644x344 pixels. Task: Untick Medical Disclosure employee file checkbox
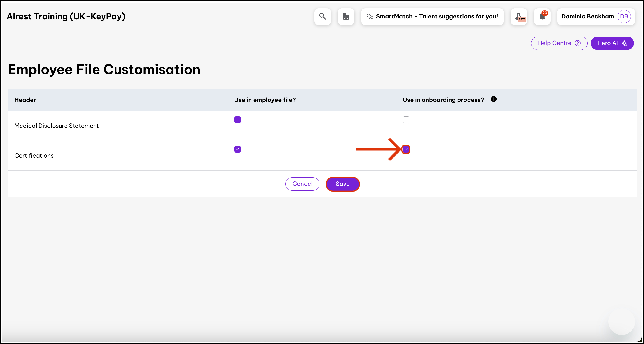[x=237, y=120]
